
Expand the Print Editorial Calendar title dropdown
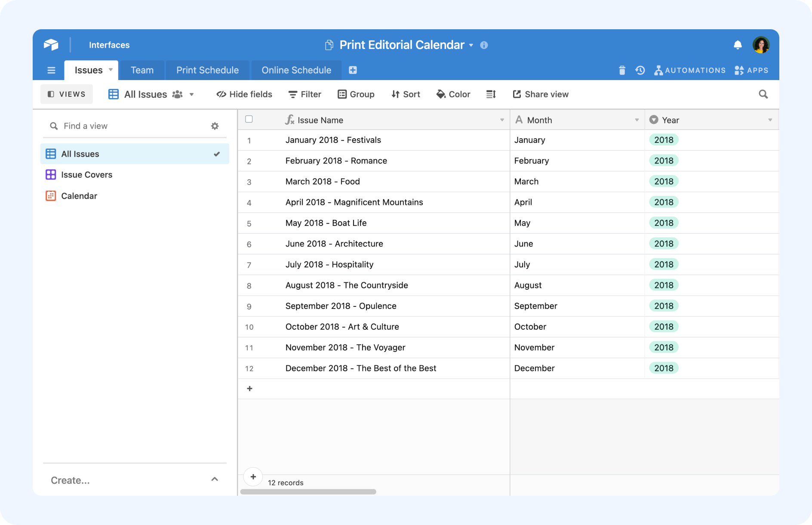471,45
